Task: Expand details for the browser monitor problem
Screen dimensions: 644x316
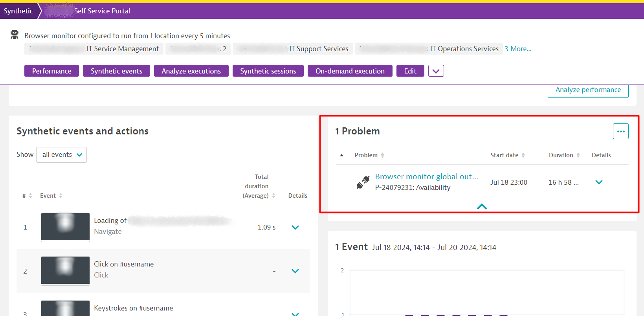Action: click(599, 182)
